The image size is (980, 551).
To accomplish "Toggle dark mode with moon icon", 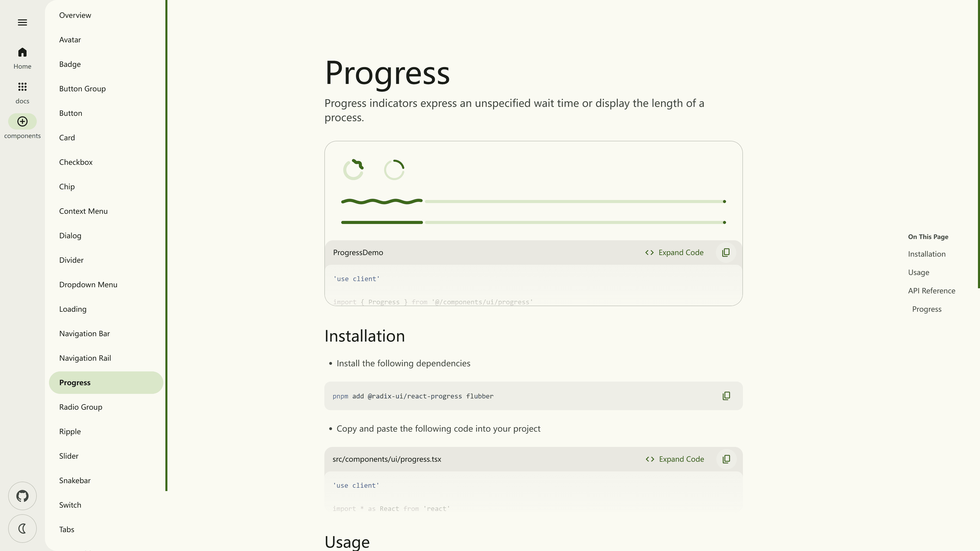I will tap(22, 529).
